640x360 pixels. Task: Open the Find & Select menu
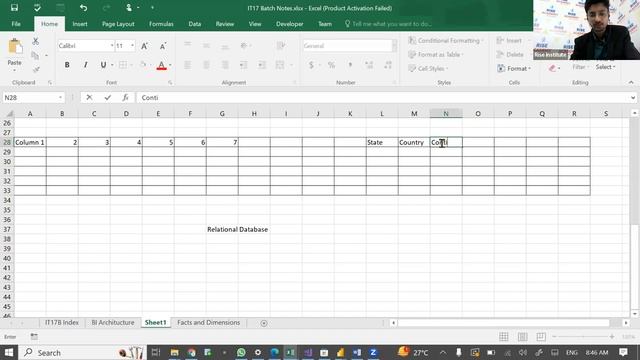[x=605, y=67]
